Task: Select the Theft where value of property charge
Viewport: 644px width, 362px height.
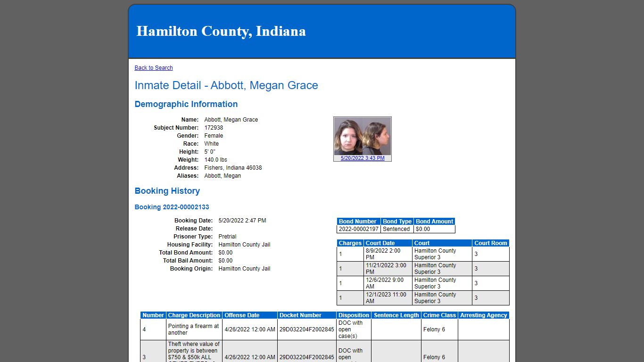Action: [194, 351]
